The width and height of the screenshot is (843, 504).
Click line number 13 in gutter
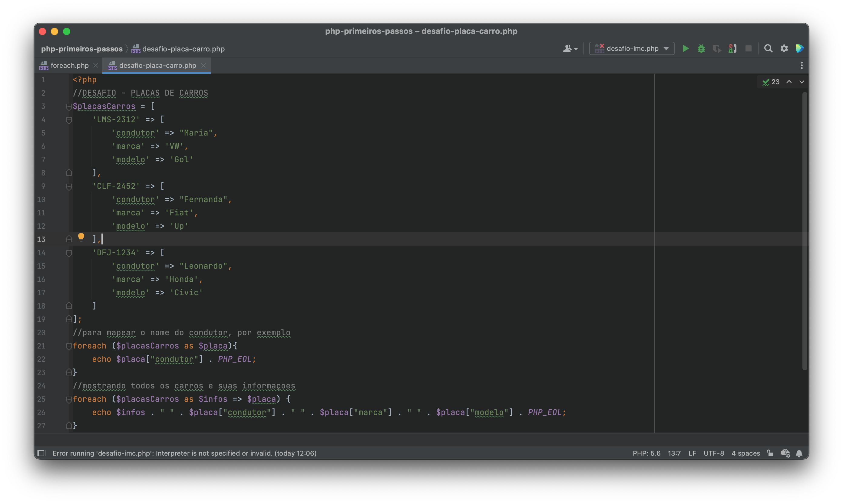click(41, 239)
